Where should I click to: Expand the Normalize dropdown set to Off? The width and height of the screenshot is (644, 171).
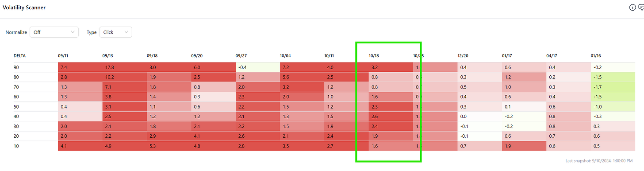[x=54, y=32]
